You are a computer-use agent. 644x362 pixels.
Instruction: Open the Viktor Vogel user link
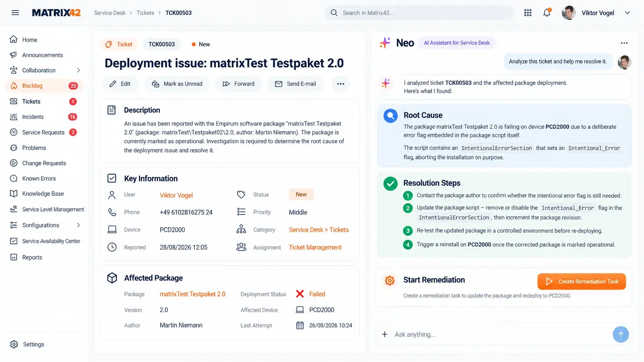click(x=176, y=195)
